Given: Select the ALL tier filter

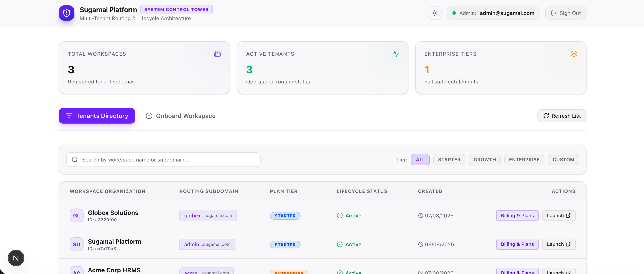Looking at the screenshot, I should 420,160.
